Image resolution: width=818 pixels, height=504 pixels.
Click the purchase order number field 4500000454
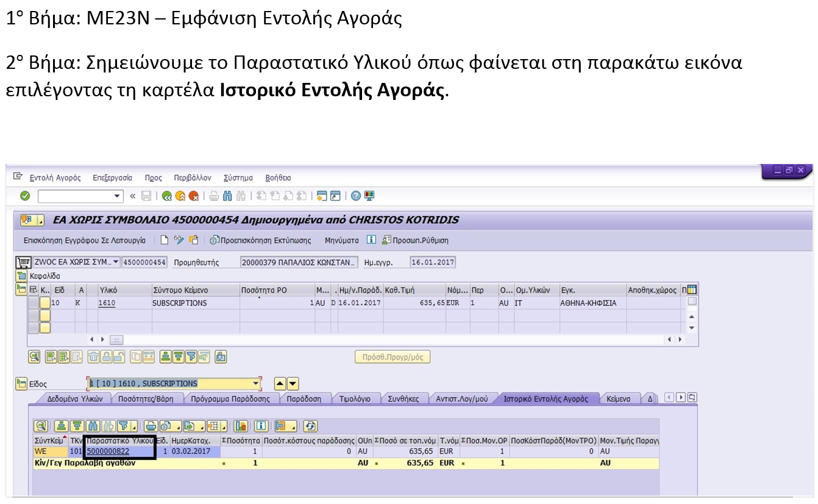pyautogui.click(x=144, y=262)
